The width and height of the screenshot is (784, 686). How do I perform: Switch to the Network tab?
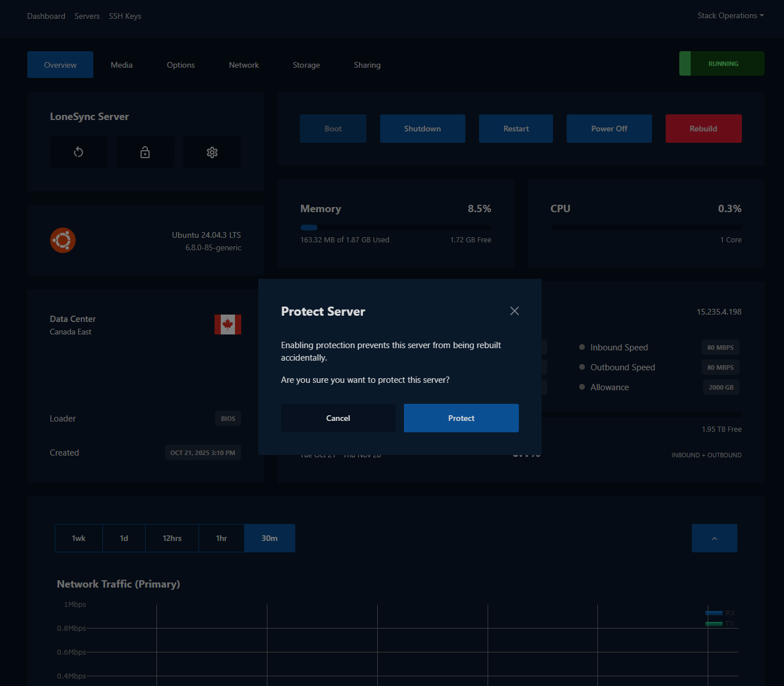pos(244,65)
